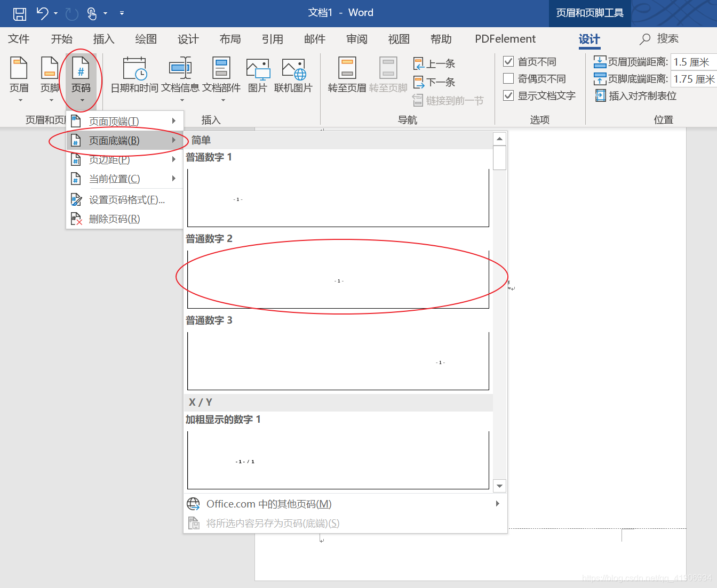The width and height of the screenshot is (717, 588).
Task: Click 插入对齐制表位 insert alignment tab
Action: tap(636, 96)
